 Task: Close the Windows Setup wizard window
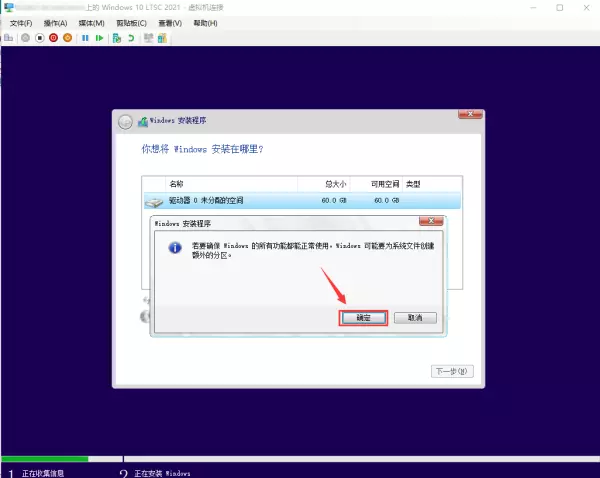pos(470,114)
